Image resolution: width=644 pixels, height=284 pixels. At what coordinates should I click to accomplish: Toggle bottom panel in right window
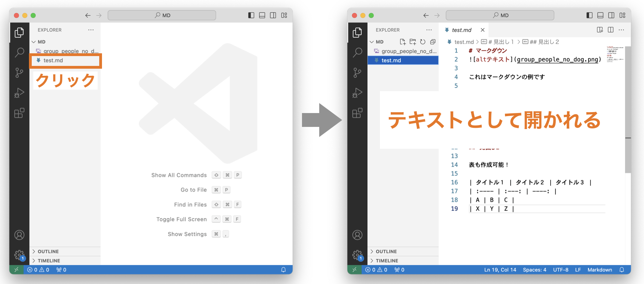(x=600, y=15)
